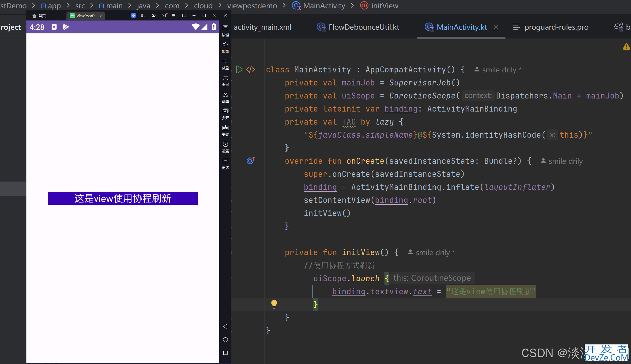Switch to proguard-rules.pro editor tab
This screenshot has height=364, width=631.
tap(551, 27)
